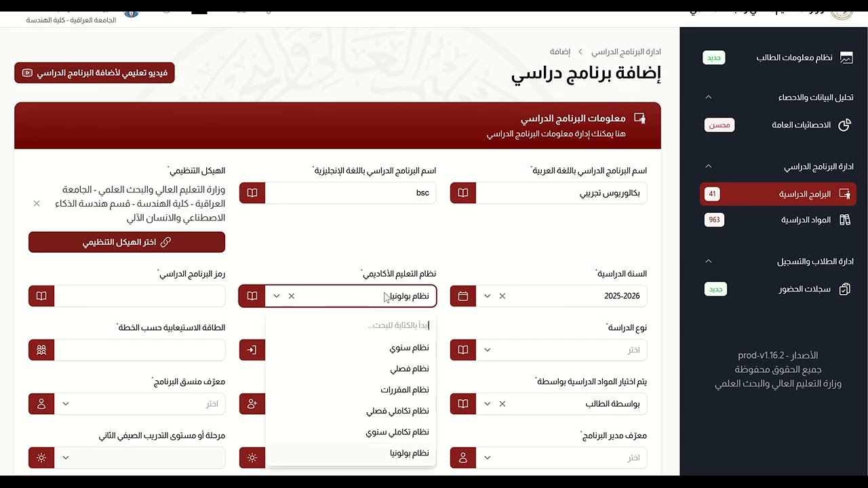The width and height of the screenshot is (868, 488).
Task: Select نظام تكاملي سنوي option
Action: [351, 432]
